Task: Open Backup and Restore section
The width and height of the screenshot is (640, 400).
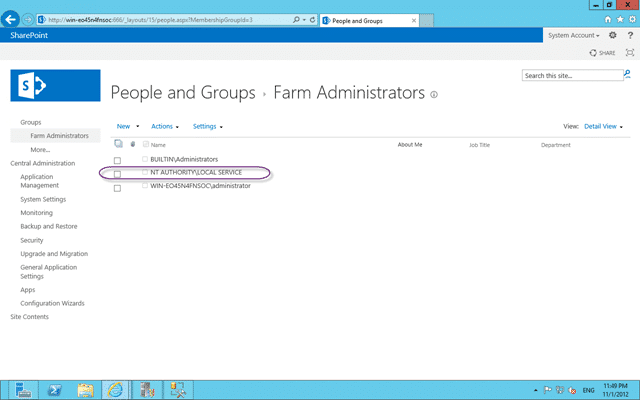Action: [49, 226]
